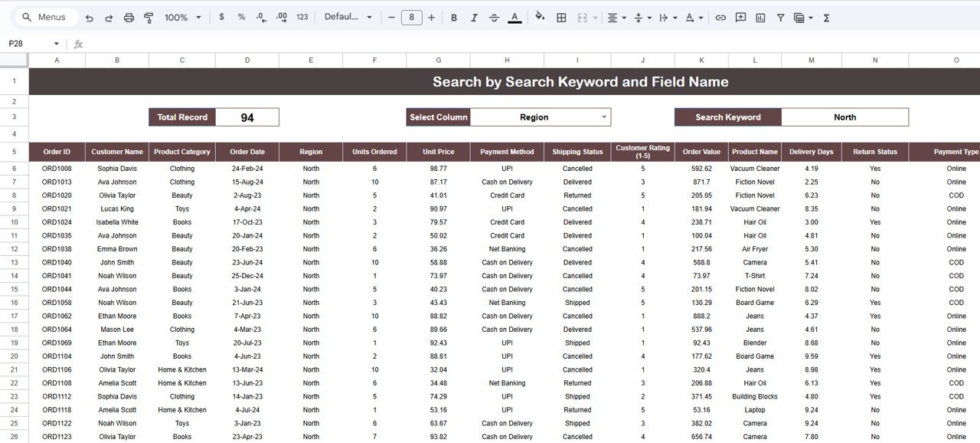Select the Paint format tool
The height and width of the screenshot is (443, 980).
click(149, 17)
